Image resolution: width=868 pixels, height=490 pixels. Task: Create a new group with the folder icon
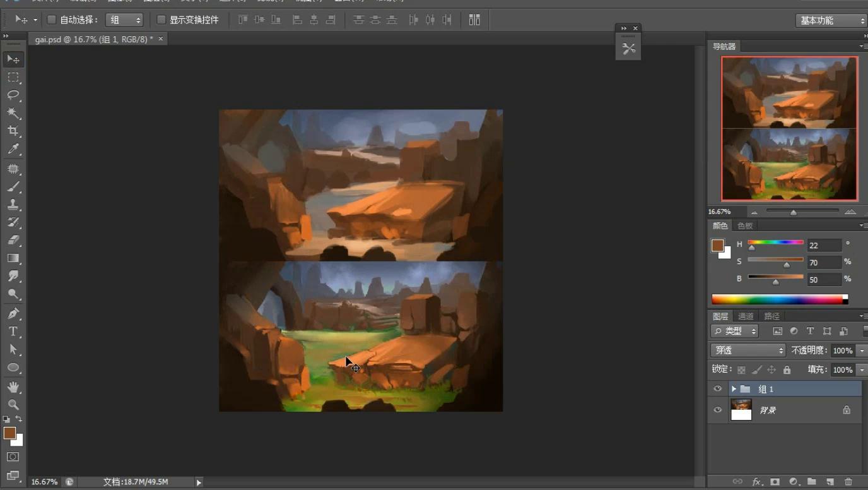click(812, 482)
